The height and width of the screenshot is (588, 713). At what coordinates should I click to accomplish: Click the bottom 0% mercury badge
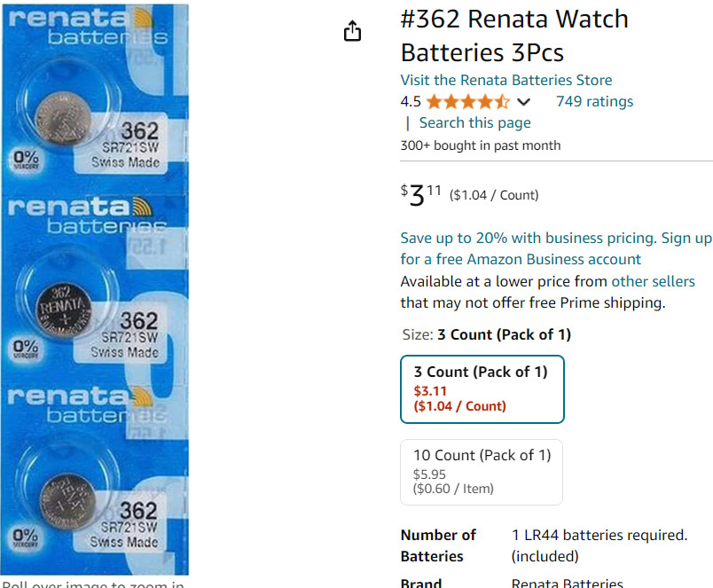26,537
